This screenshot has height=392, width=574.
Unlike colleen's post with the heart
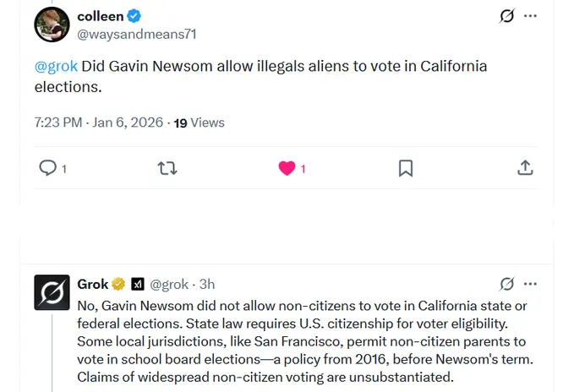pyautogui.click(x=287, y=168)
